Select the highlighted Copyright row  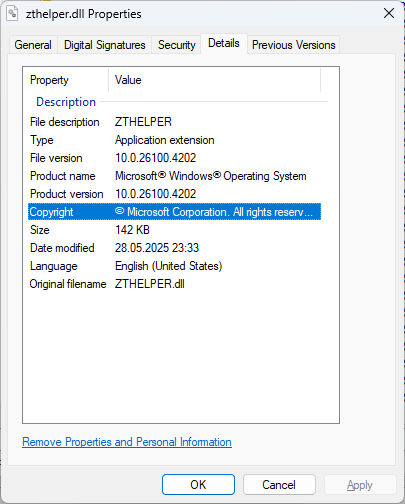click(x=174, y=212)
